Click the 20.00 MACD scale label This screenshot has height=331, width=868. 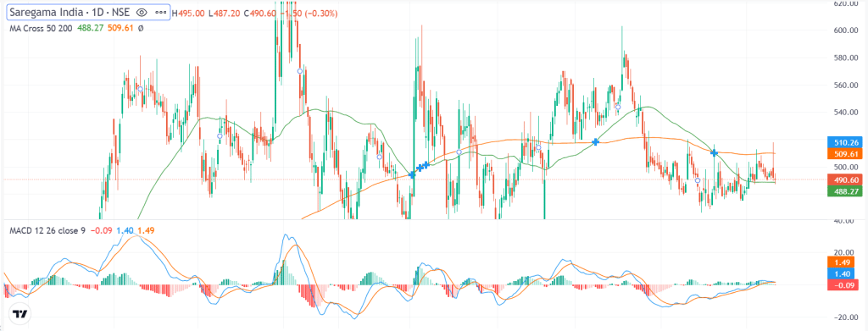[x=844, y=253]
